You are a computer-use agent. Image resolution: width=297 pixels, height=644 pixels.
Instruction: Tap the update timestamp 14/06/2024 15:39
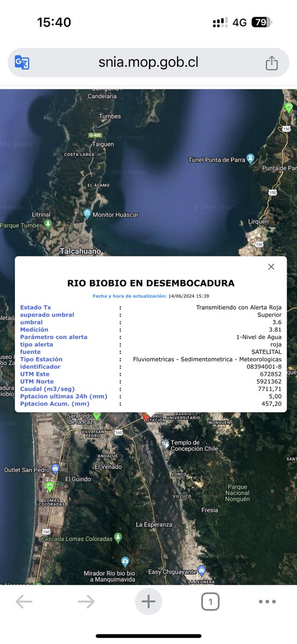(189, 296)
